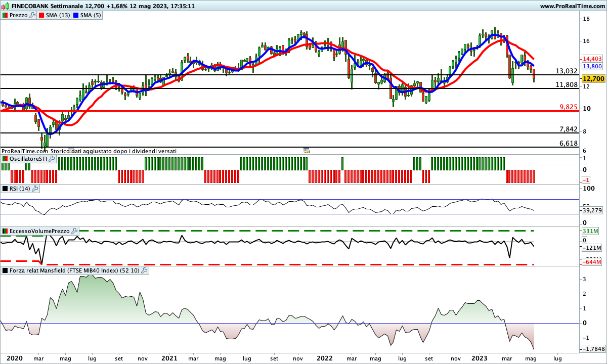
Task: Open OscillatoreSTI settings wrench icon
Action: (51, 159)
